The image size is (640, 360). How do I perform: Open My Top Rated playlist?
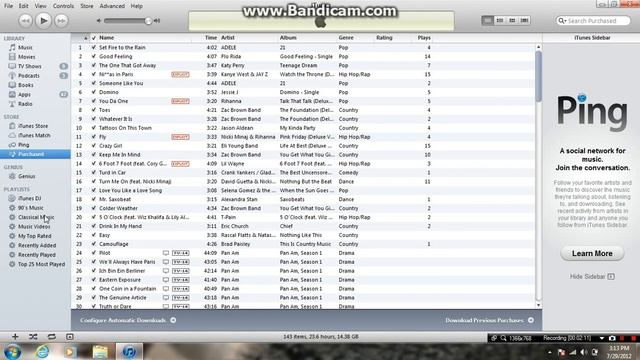34,236
